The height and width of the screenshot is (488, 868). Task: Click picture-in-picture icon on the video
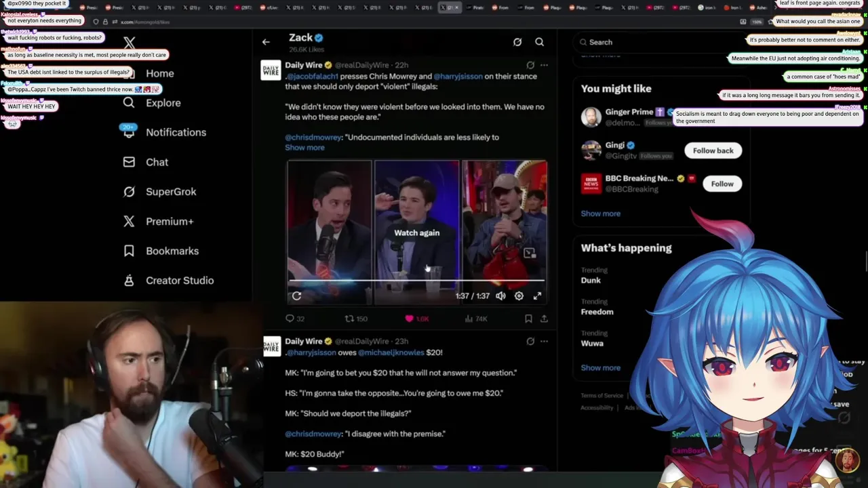click(x=530, y=253)
